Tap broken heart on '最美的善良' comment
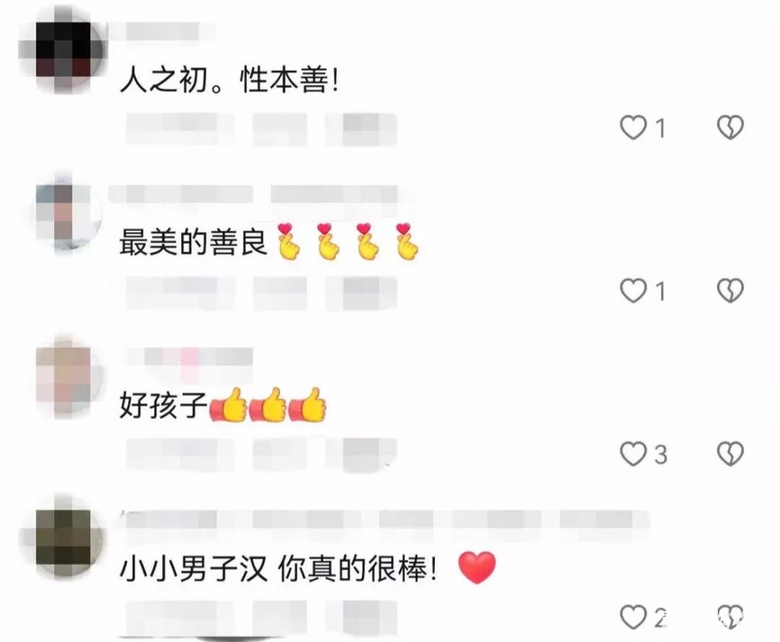This screenshot has height=642, width=780. click(x=730, y=290)
